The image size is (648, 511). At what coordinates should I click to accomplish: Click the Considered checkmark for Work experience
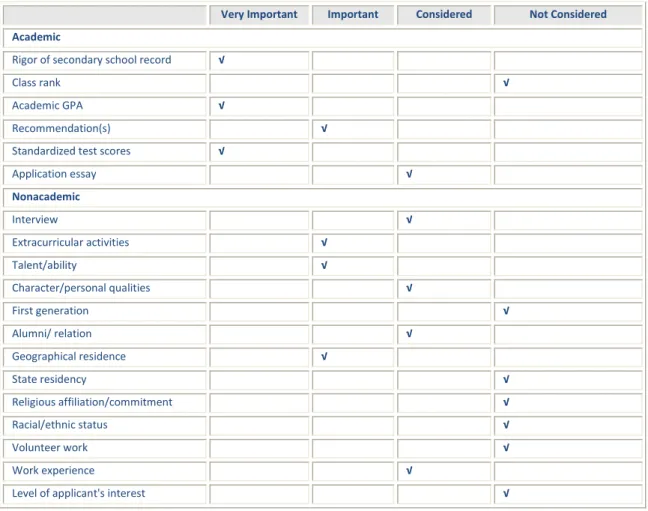409,470
